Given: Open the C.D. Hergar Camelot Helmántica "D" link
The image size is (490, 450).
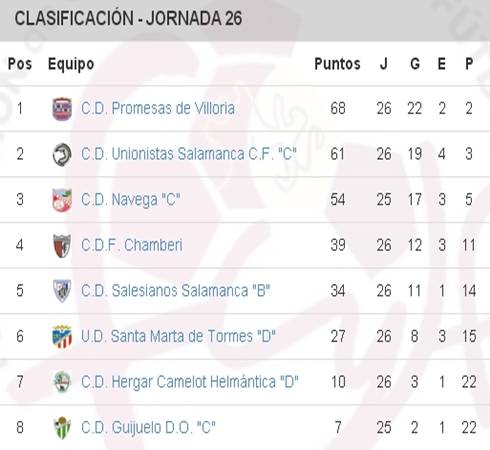Looking at the screenshot, I should pyautogui.click(x=190, y=382).
